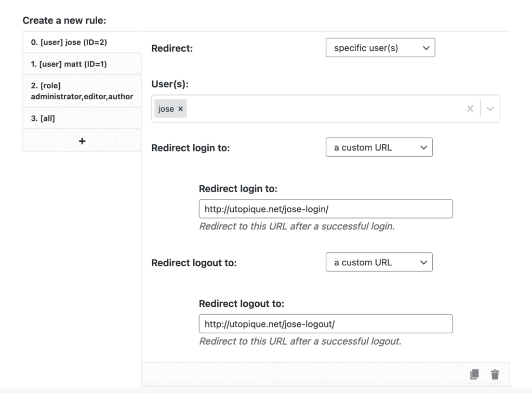Click the 'User(s):' label
532x393 pixels.
click(x=170, y=84)
